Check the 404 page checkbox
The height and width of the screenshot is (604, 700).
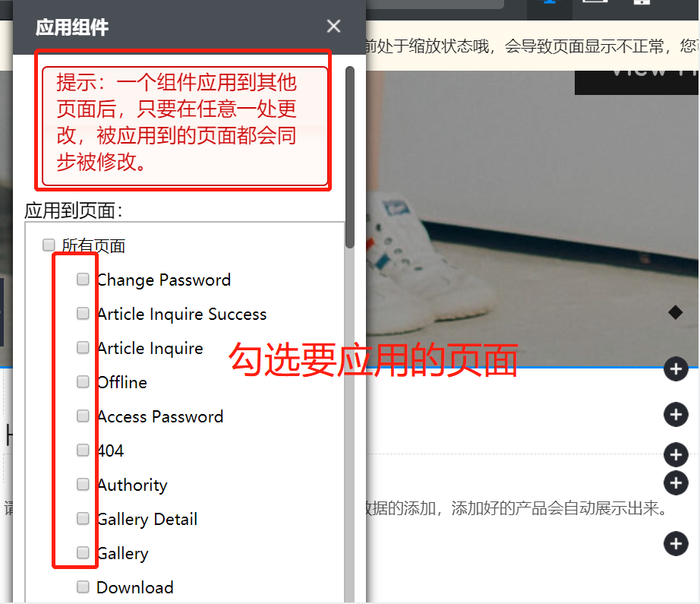(83, 450)
